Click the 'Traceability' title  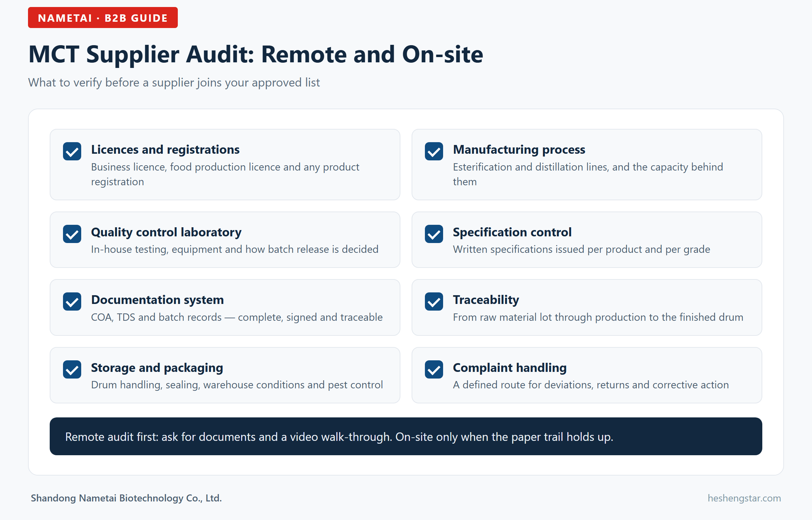486,300
